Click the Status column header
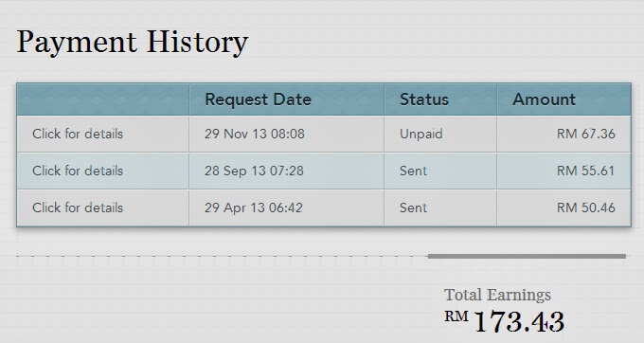The height and width of the screenshot is (343, 644). 424,99
